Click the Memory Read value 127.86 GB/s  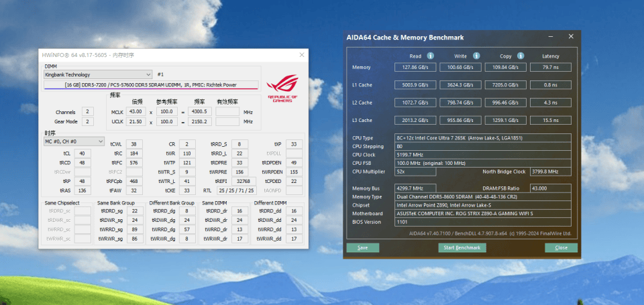(x=415, y=67)
